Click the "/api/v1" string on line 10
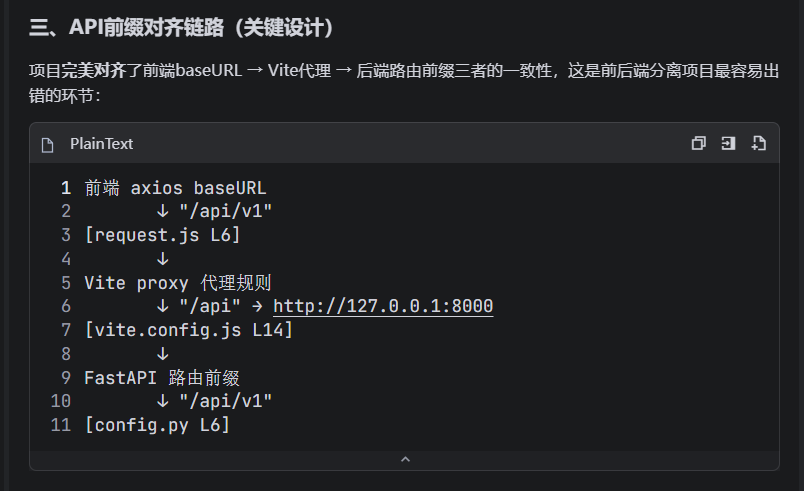This screenshot has height=491, width=804. (226, 401)
